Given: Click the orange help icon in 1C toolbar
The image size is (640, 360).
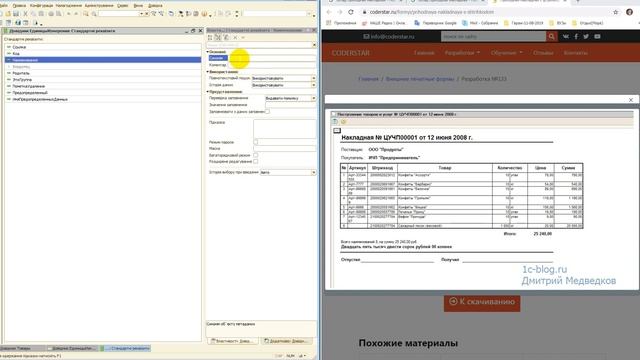Looking at the screenshot, I should pos(204,14).
